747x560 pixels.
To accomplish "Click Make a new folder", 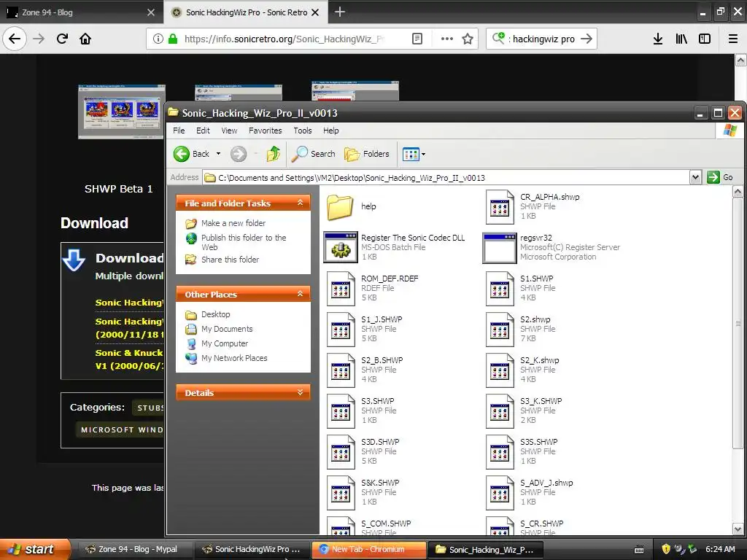I will tap(233, 223).
